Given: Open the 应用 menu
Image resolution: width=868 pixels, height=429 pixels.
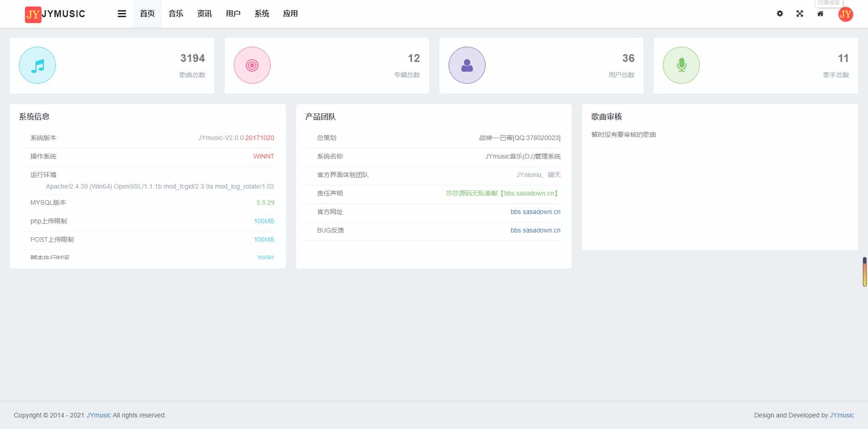Looking at the screenshot, I should 291,14.
